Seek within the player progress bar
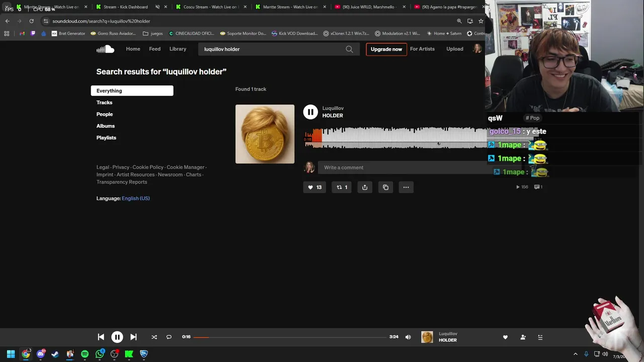Image resolution: width=644 pixels, height=362 pixels. pos(290,337)
